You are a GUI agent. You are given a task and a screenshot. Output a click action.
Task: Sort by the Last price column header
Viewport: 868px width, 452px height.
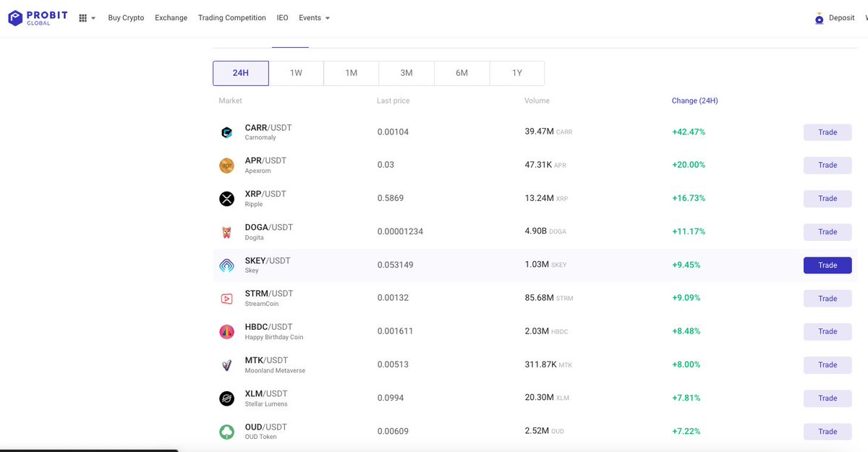(393, 101)
